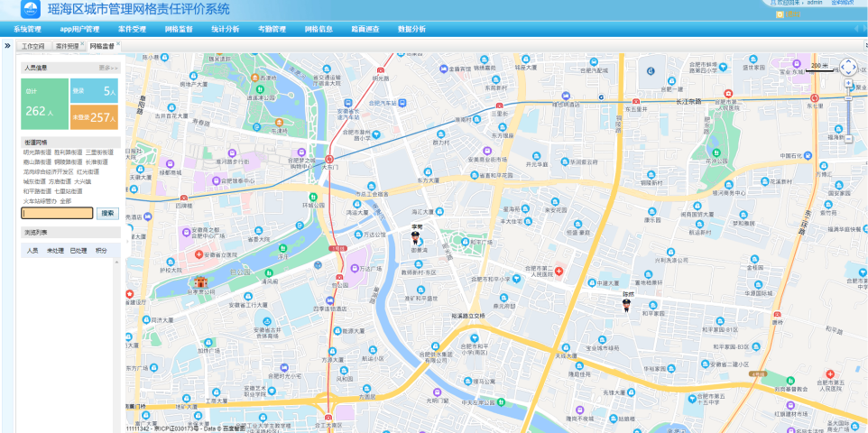
Task: Click the map pan direction control
Action: tap(849, 67)
